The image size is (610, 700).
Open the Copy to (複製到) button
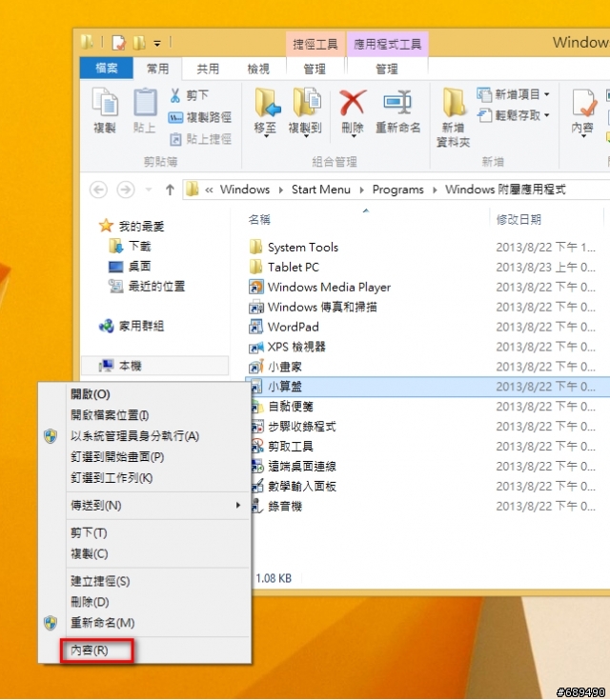click(x=305, y=113)
